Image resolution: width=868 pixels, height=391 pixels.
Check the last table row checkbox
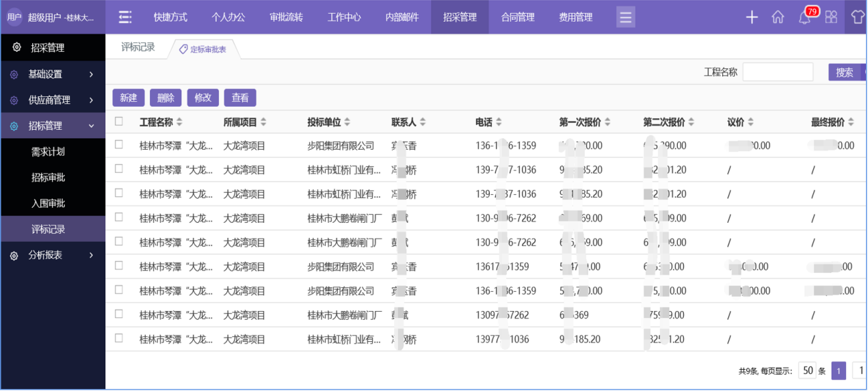coord(119,338)
